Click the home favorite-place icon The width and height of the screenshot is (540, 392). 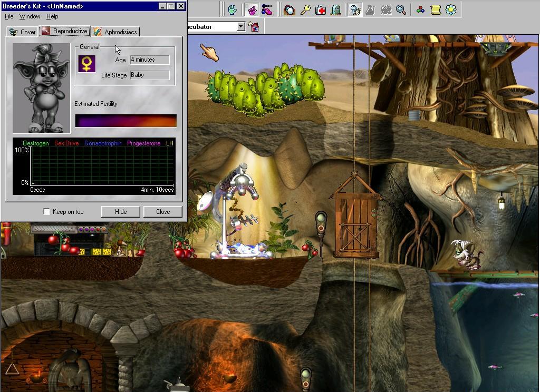coord(255,26)
